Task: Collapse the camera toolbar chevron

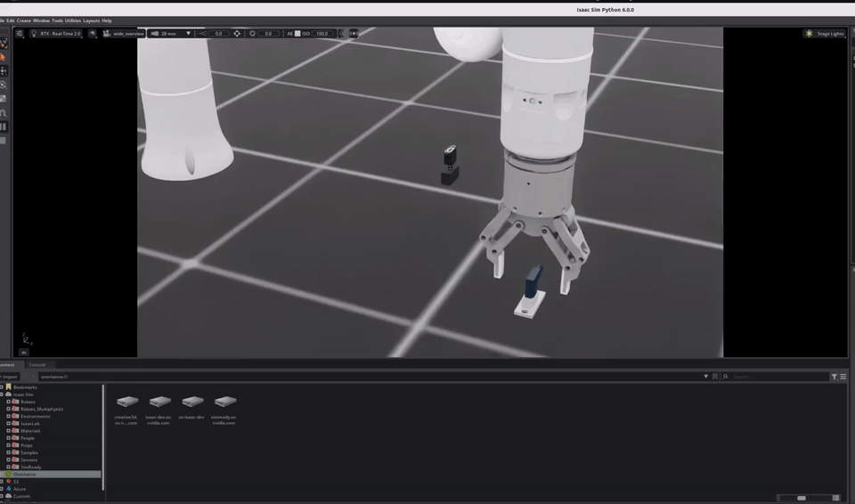Action: coord(341,33)
